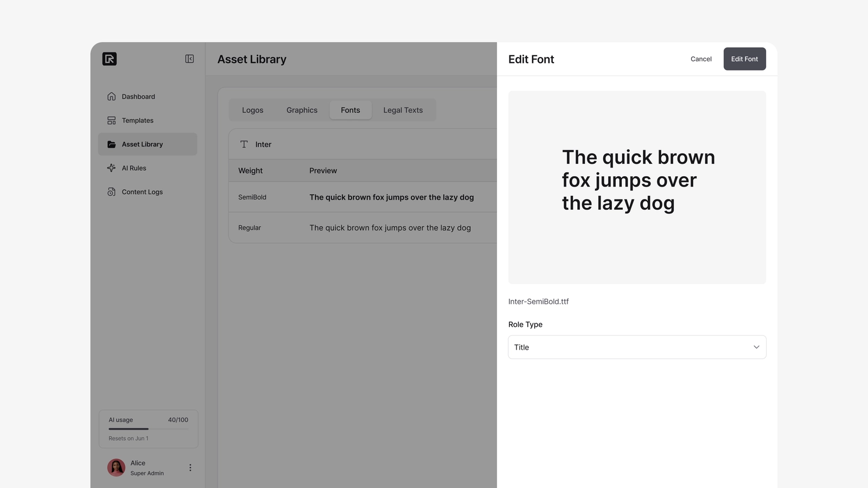Viewport: 868px width, 488px height.
Task: Click the Templates layout icon
Action: point(111,120)
